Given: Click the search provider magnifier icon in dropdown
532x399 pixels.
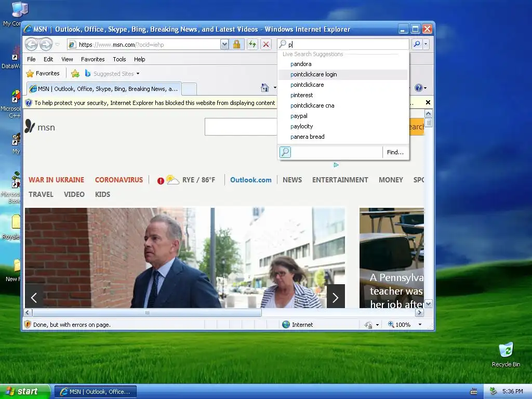Looking at the screenshot, I should pos(285,152).
